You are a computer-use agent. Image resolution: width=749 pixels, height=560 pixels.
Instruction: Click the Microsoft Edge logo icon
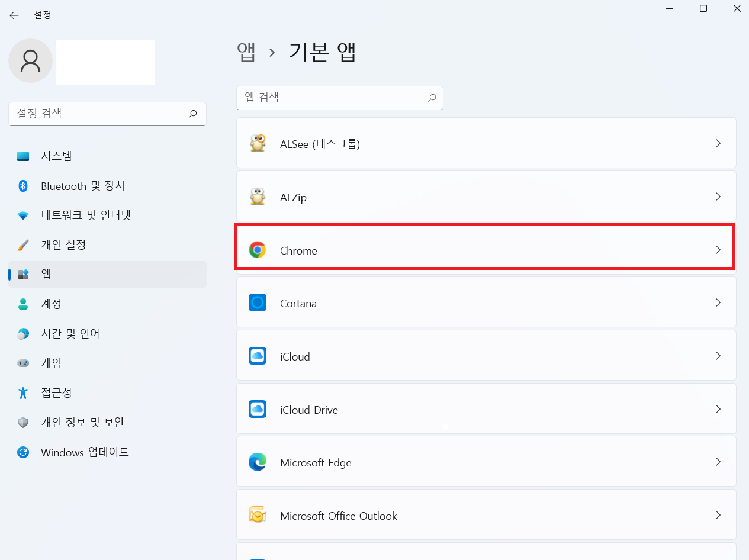(258, 462)
